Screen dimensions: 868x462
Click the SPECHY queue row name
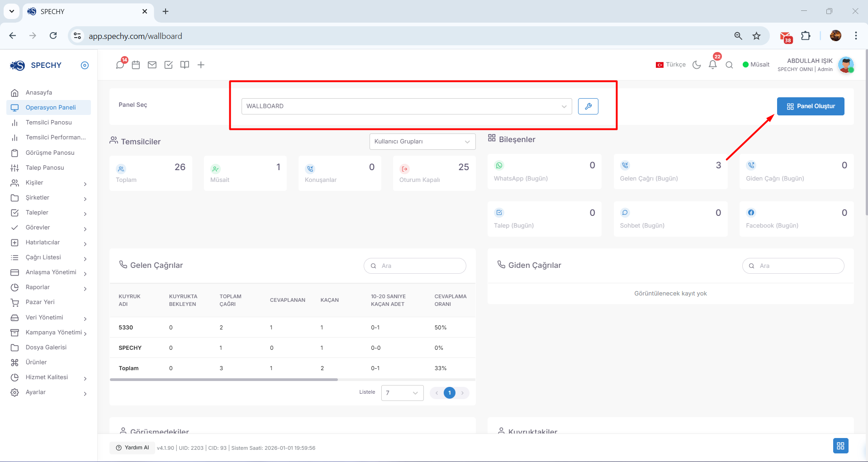click(130, 348)
